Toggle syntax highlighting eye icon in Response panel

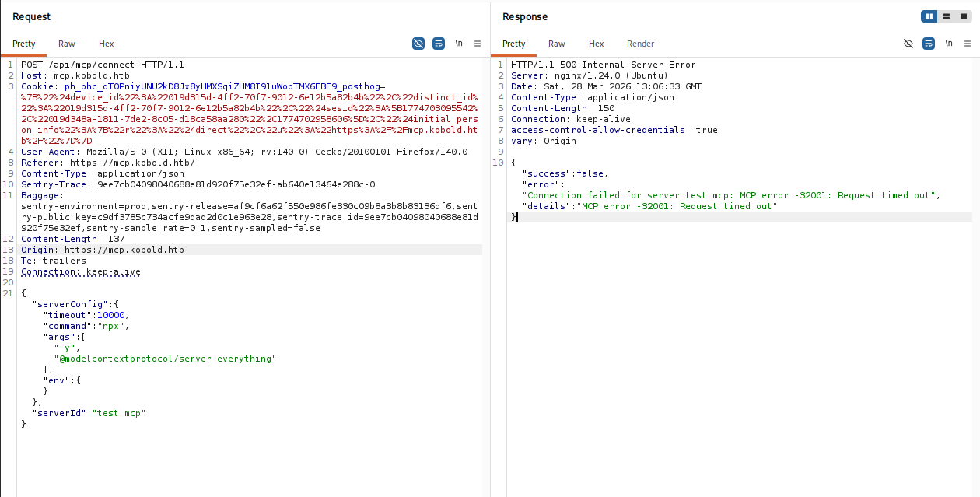point(908,44)
